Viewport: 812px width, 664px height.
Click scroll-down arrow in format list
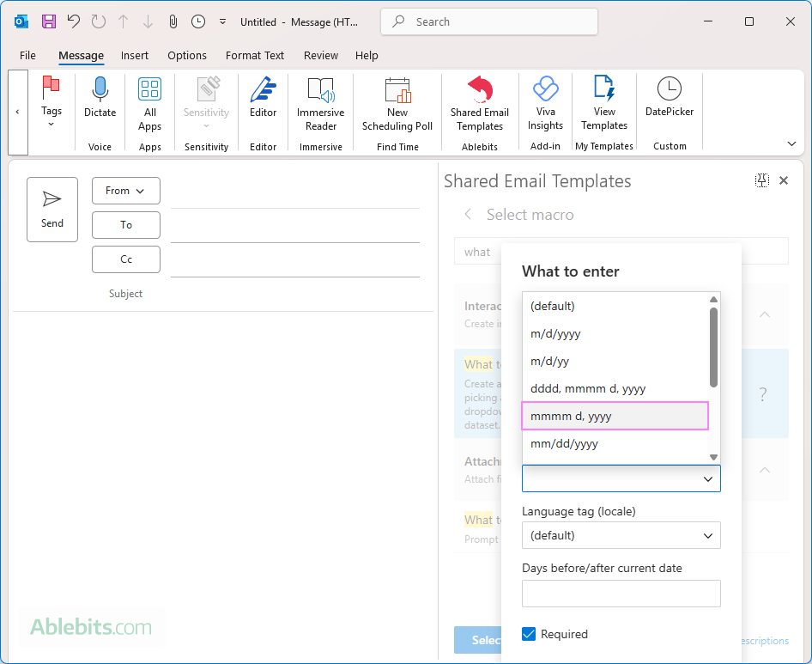713,457
